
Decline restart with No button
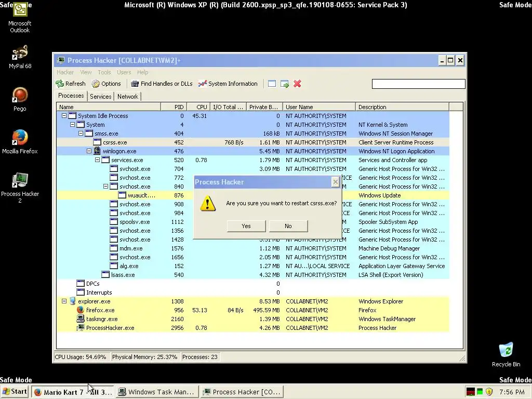(x=288, y=226)
